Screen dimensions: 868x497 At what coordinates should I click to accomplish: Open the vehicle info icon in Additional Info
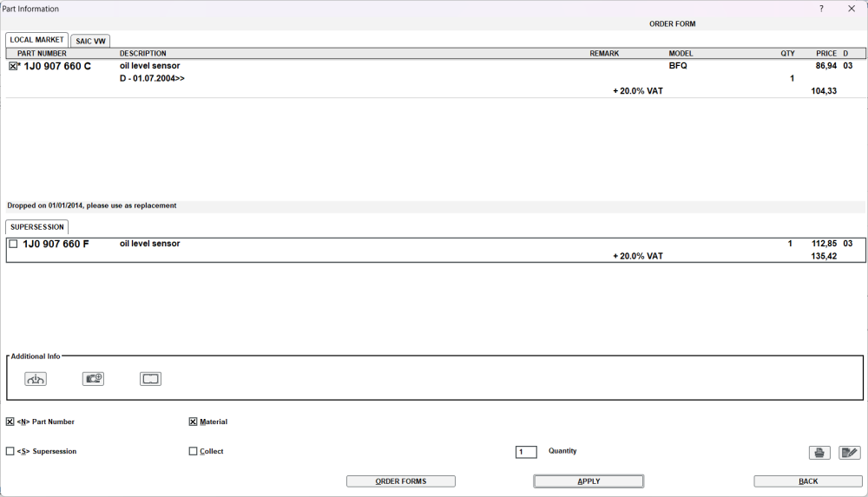click(x=36, y=379)
